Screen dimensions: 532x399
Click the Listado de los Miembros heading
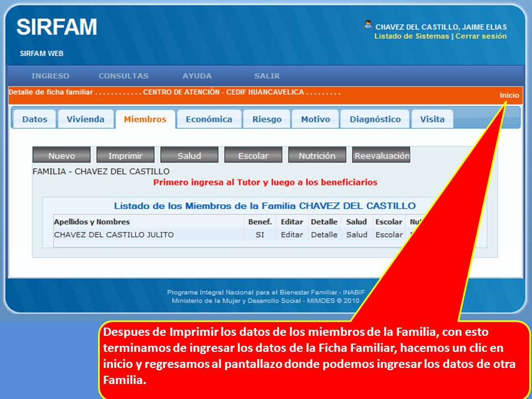(265, 206)
